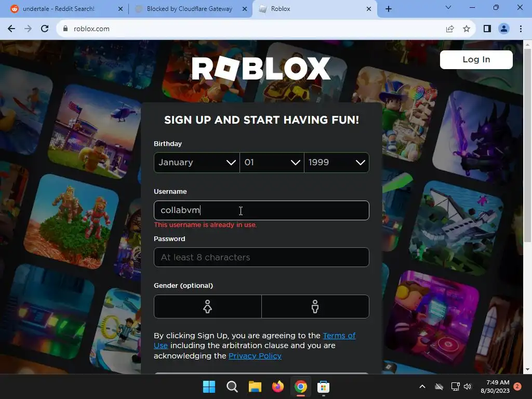Screen dimensions: 532x399
Task: Click the lock icon beside roblox.com
Action: tap(65, 29)
